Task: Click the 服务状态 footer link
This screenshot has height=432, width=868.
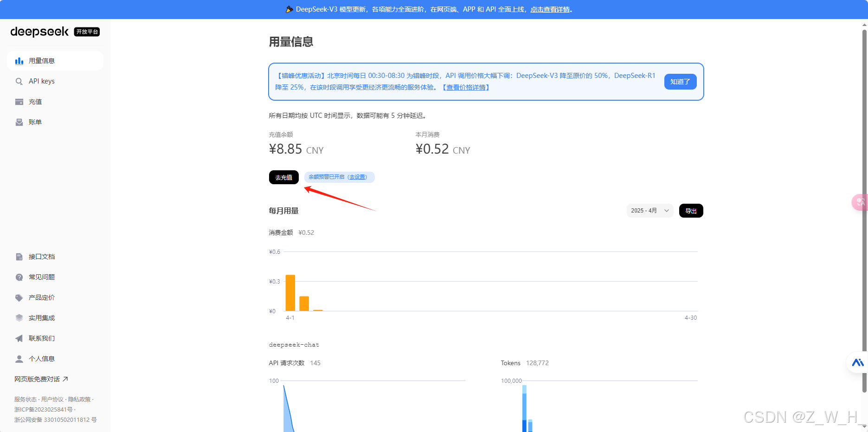Action: [26, 400]
